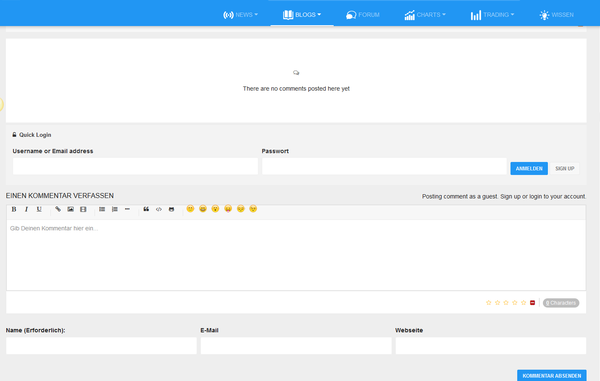Toggle underline formatting in comment editor
The width and height of the screenshot is (600, 381).
39,209
